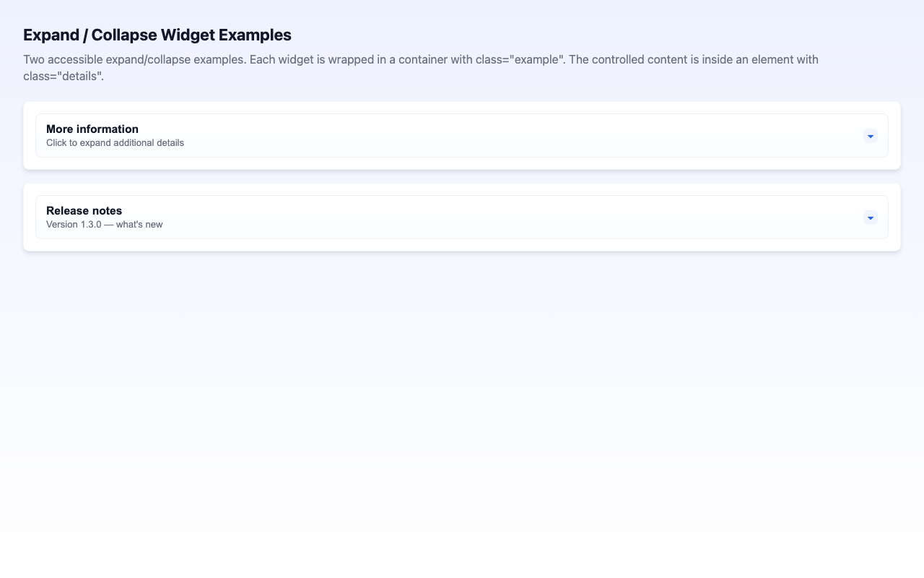Click the Release notes header row
Image resolution: width=924 pixels, height=578 pixels.
(x=462, y=217)
